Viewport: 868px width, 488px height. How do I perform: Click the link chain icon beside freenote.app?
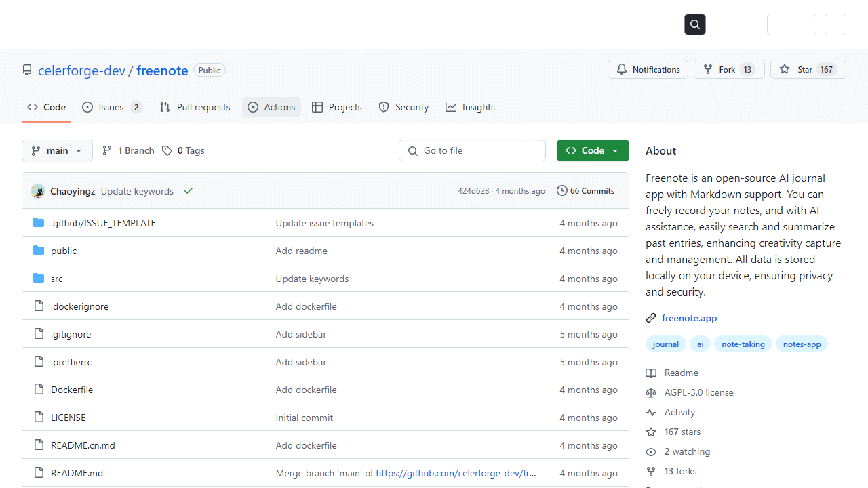click(651, 318)
